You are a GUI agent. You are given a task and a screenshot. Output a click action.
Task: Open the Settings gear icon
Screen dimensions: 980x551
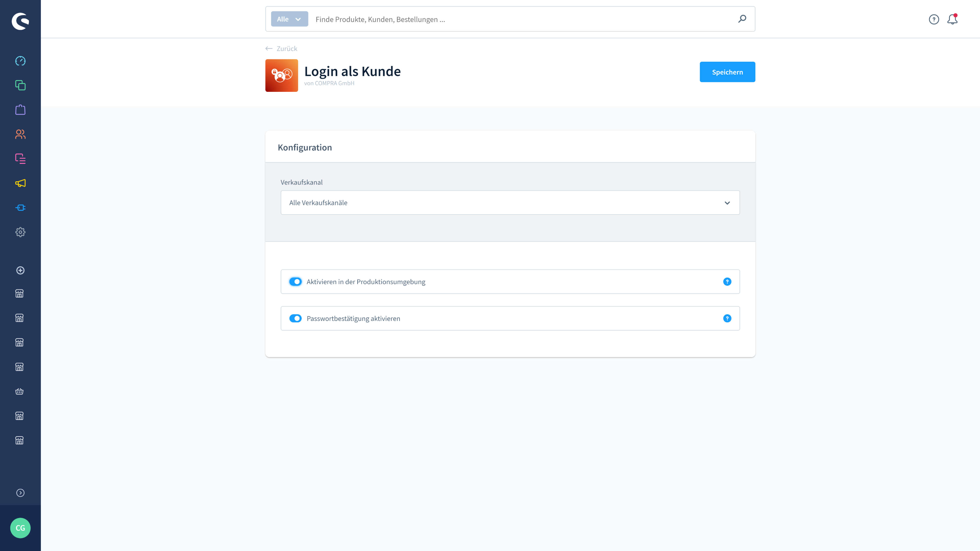pos(20,232)
